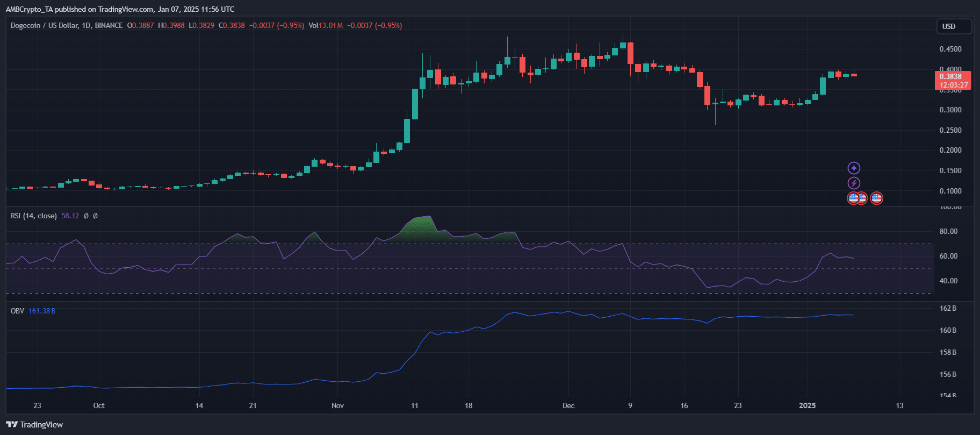Click the 160 B OBV axis label
This screenshot has width=980, height=435.
point(948,330)
